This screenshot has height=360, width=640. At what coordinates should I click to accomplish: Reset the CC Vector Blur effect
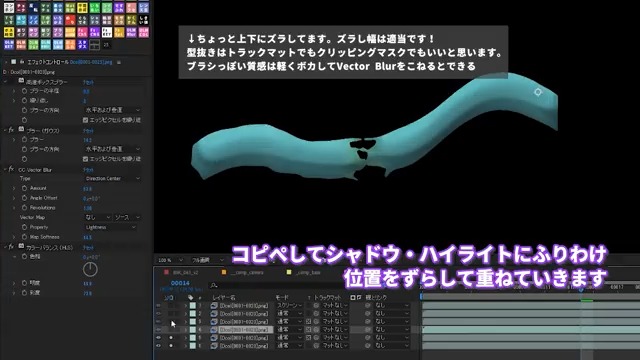(88, 169)
